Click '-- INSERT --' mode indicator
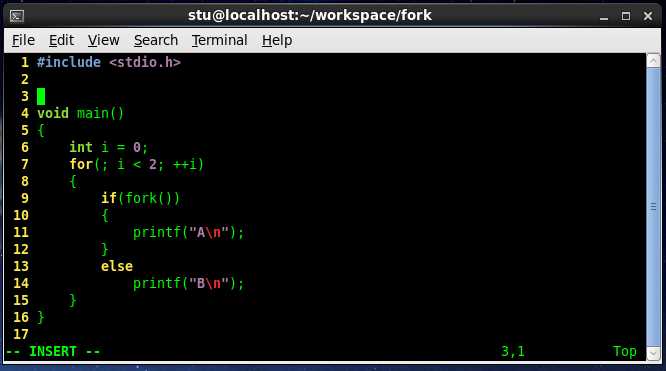 [x=53, y=352]
